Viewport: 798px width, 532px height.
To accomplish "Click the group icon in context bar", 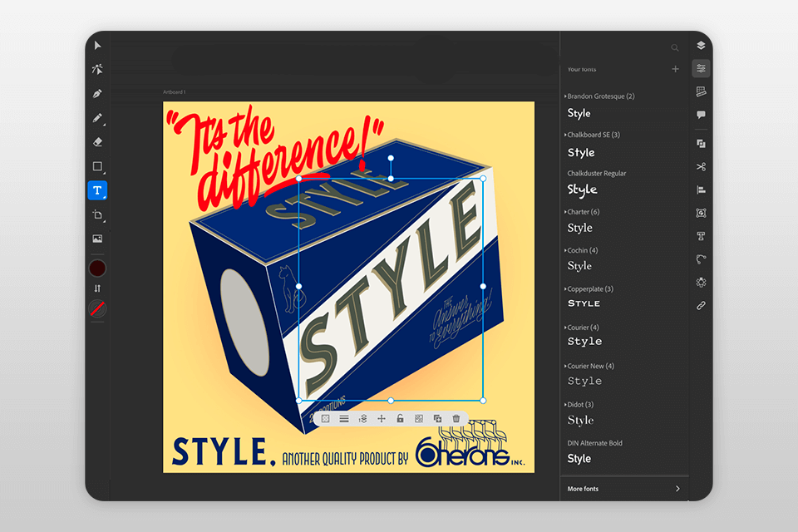I will pyautogui.click(x=419, y=418).
